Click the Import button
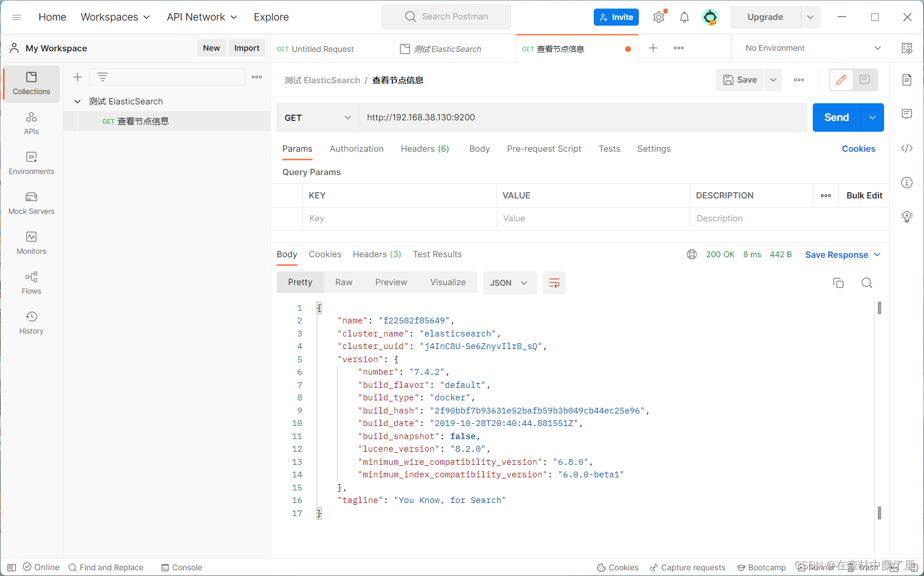 tap(247, 48)
